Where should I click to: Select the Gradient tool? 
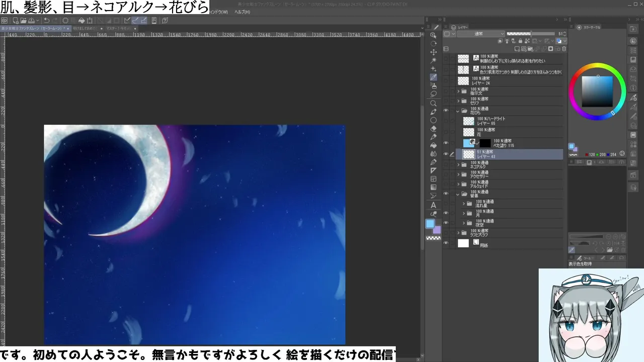[x=433, y=188]
